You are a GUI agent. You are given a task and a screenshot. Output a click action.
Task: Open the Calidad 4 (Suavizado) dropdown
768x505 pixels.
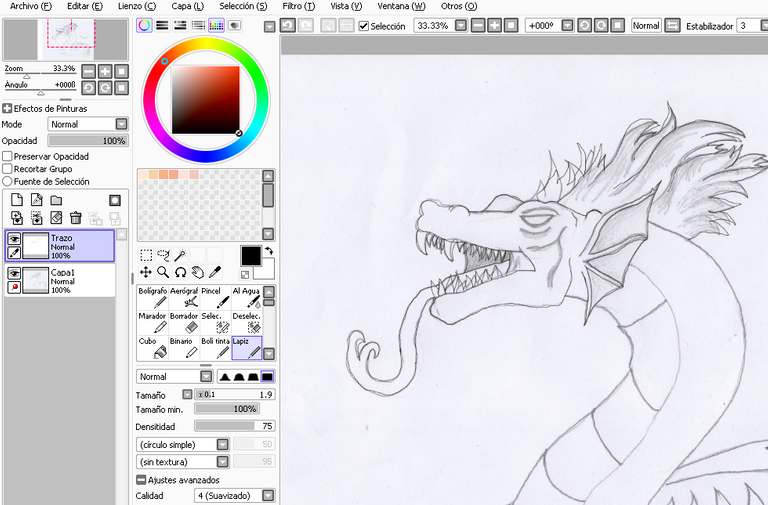268,496
